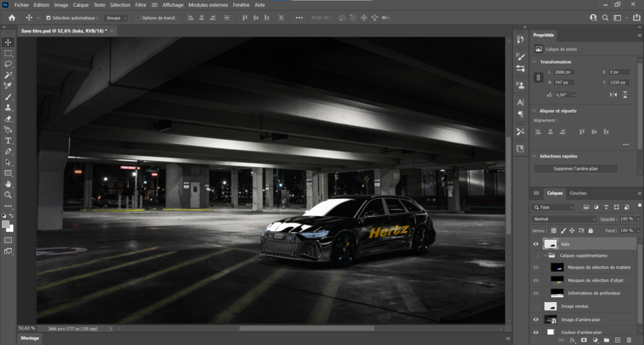
Task: Open the Fichier menu
Action: click(22, 5)
